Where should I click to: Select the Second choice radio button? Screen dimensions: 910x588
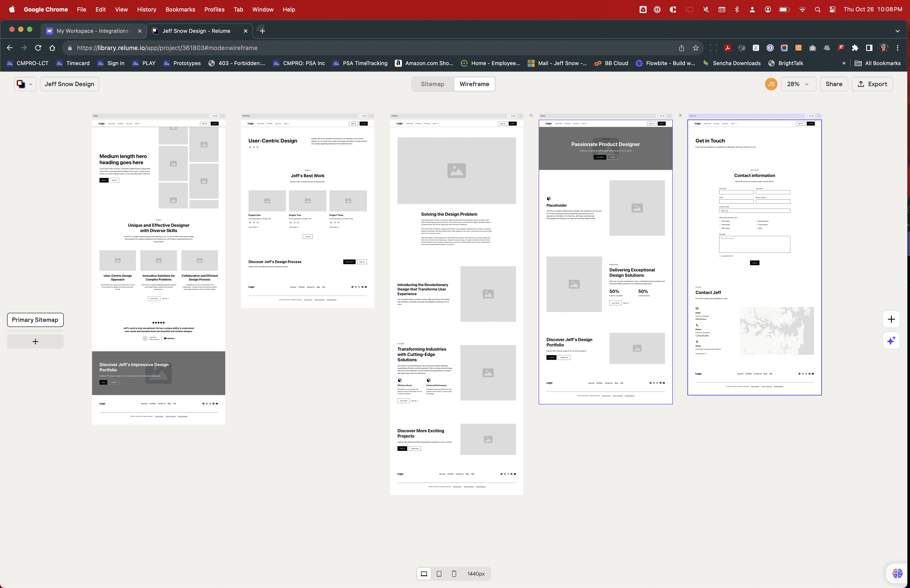(757, 221)
